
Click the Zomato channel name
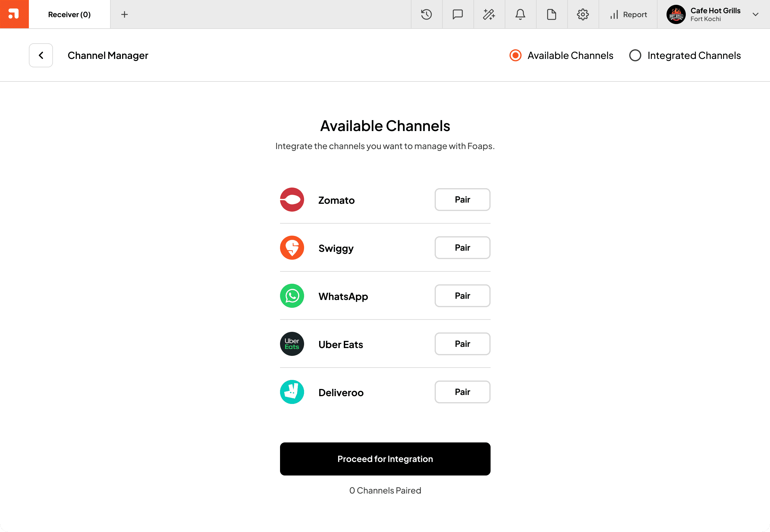pos(337,200)
